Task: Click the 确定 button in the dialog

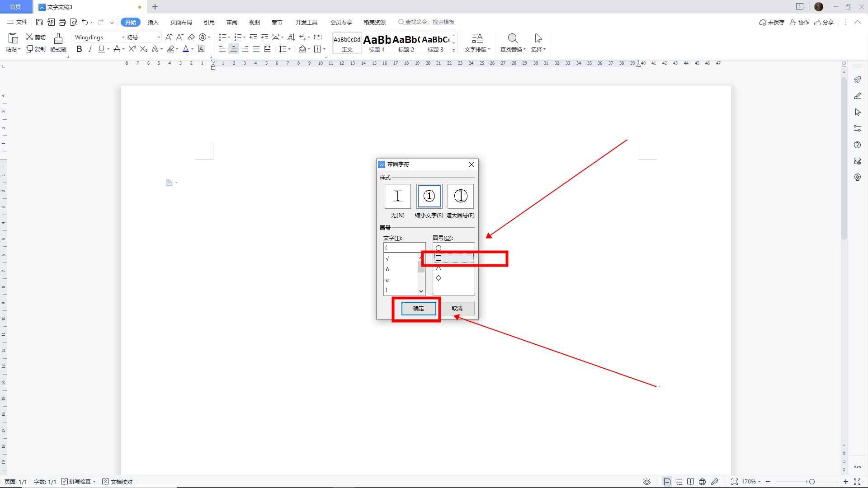Action: click(x=419, y=309)
